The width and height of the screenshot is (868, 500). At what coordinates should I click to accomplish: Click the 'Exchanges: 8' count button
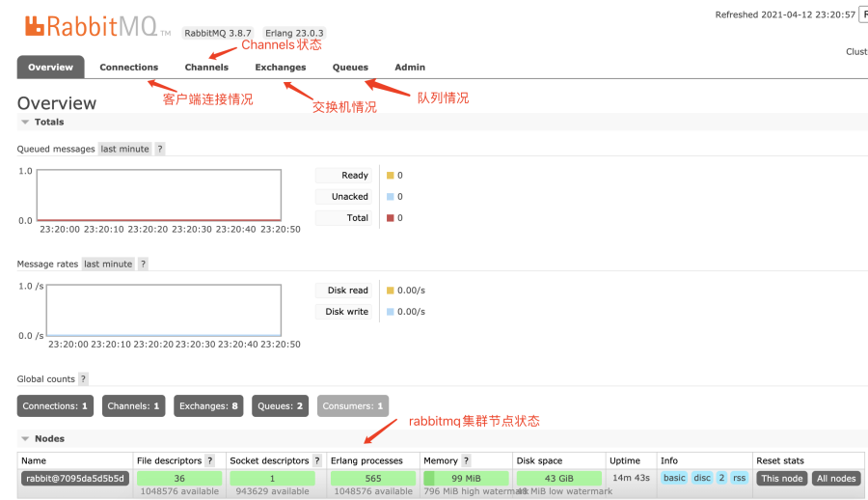tap(208, 406)
